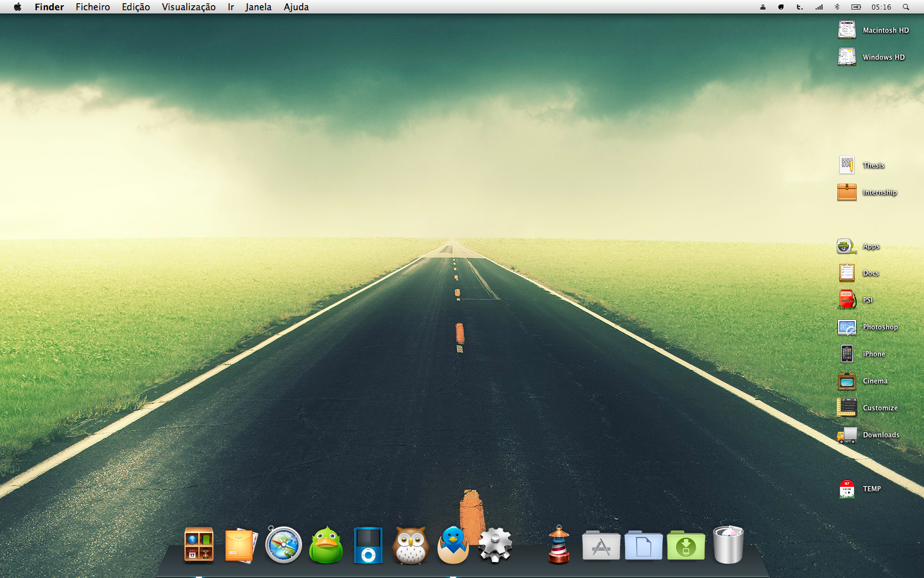924x578 pixels.
Task: Open the Documents folder stack in Dock
Action: [x=644, y=545]
